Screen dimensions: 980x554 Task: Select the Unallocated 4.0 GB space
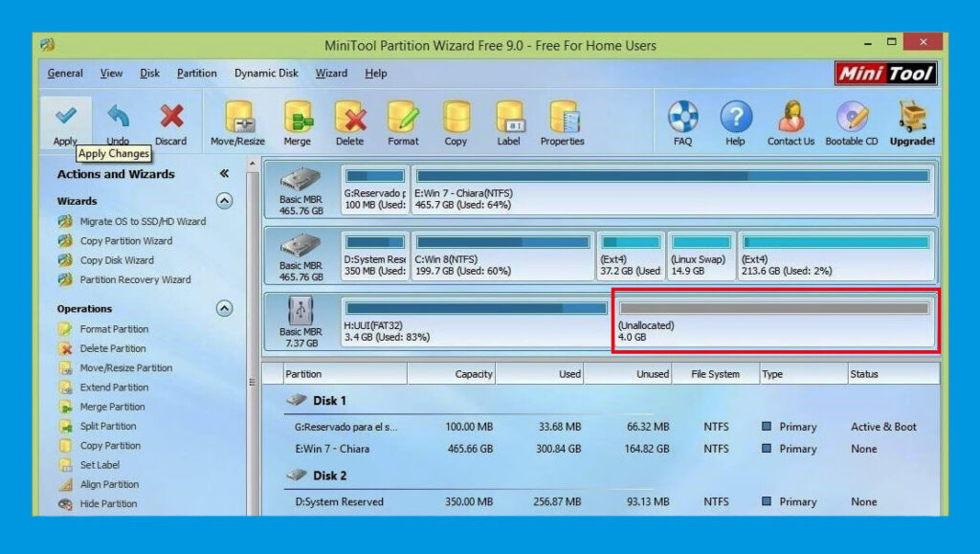point(775,322)
